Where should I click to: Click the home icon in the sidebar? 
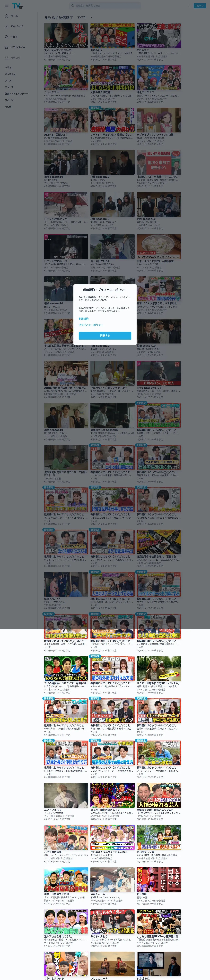pos(7,16)
